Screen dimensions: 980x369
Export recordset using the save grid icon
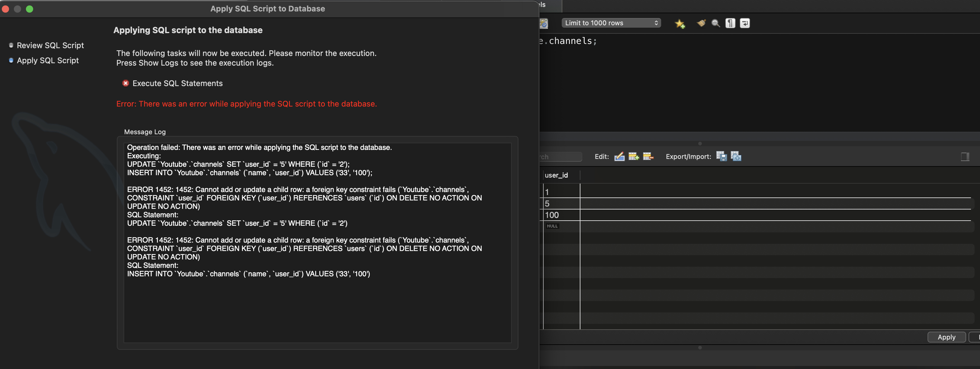[721, 157]
